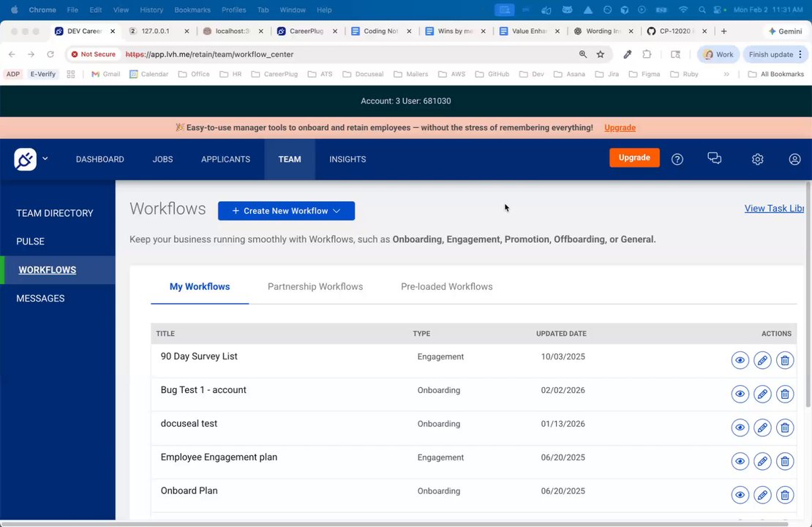
Task: Open Spotlight search in the menu bar
Action: (x=702, y=10)
